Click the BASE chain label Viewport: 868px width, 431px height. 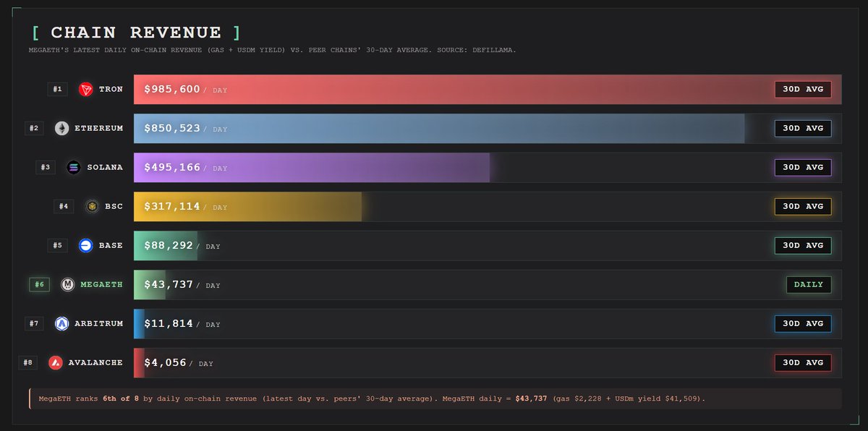(111, 246)
